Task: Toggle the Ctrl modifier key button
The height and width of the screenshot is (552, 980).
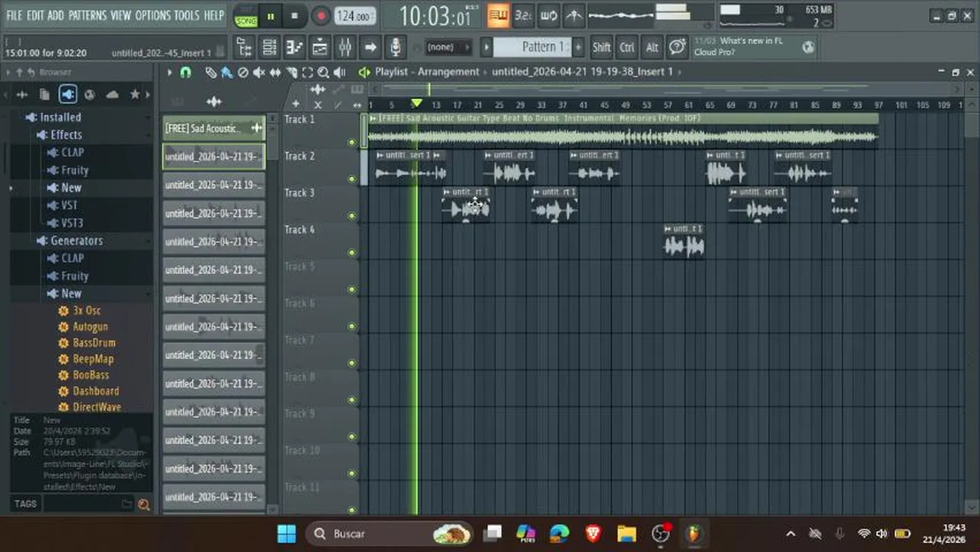Action: click(626, 48)
